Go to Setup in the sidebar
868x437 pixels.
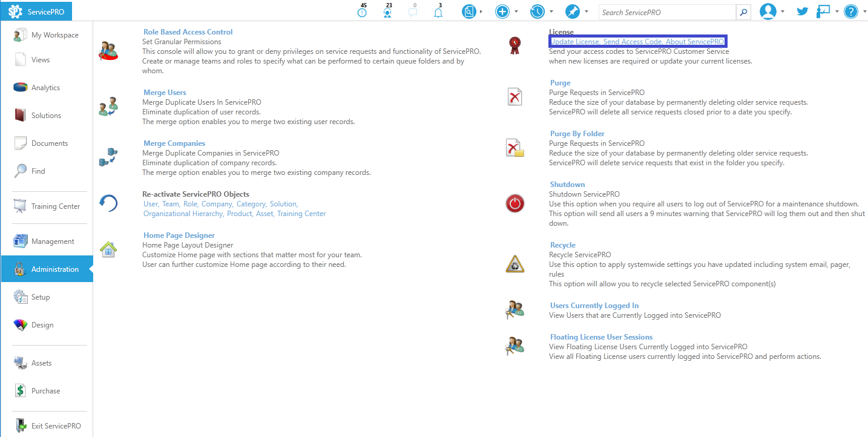tap(47, 297)
